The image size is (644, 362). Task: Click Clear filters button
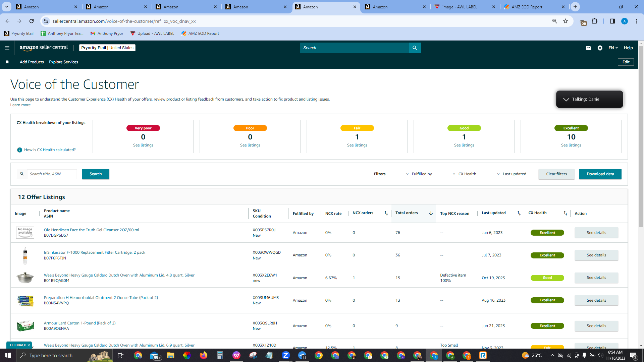556,174
